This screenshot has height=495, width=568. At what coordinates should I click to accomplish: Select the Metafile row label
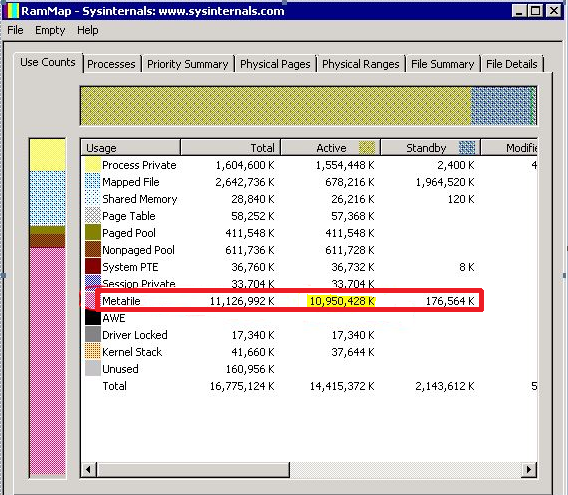pyautogui.click(x=121, y=301)
